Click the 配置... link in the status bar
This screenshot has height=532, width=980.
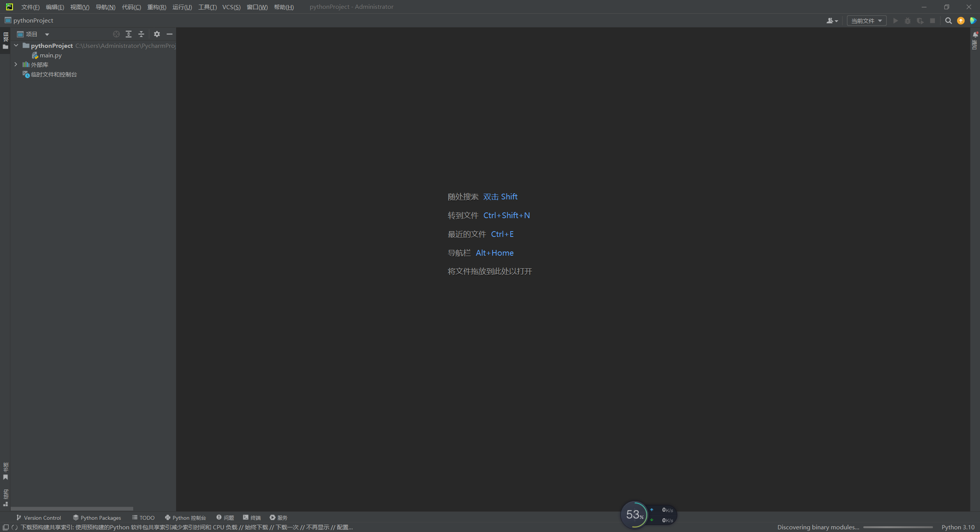[x=344, y=527]
